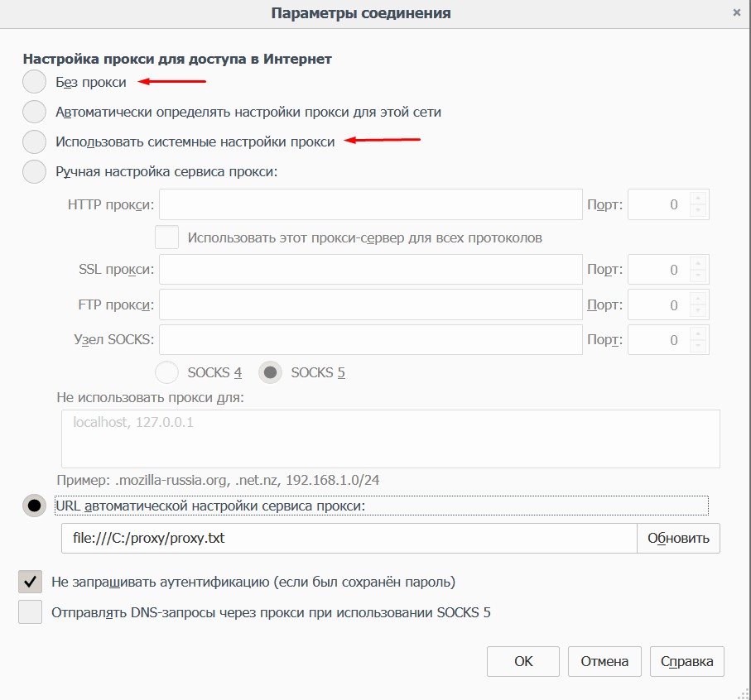Decrease the HTTP port with down arrow
The height and width of the screenshot is (700, 751).
698,210
